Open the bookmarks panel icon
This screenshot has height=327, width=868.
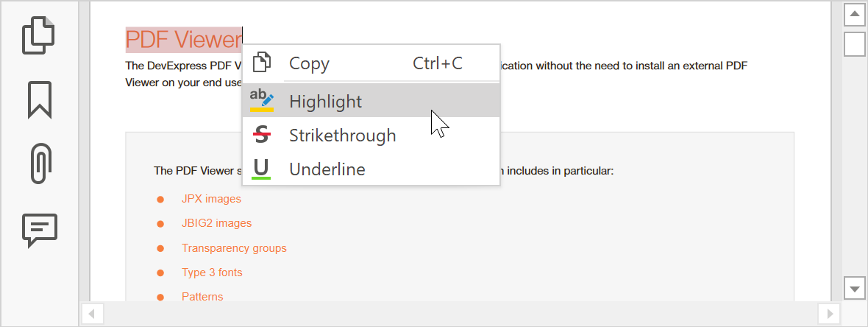[40, 99]
